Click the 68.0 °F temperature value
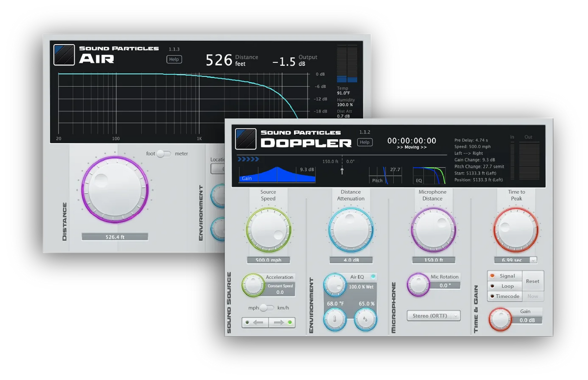This screenshot has width=588, height=380. pyautogui.click(x=336, y=304)
